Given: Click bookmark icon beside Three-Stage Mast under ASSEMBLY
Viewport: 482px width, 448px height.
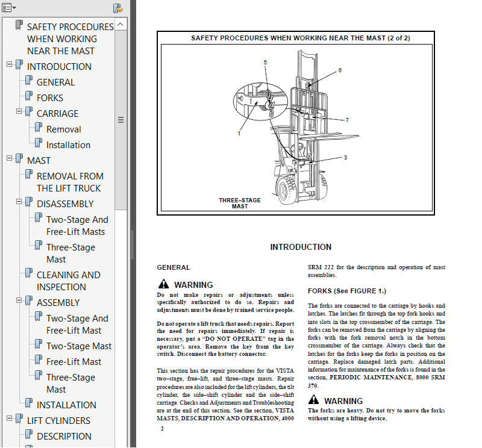Looking at the screenshot, I should [x=39, y=375].
